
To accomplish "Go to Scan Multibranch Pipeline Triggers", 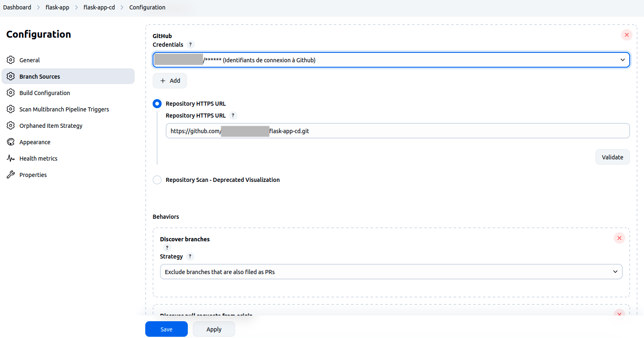I will pos(64,109).
